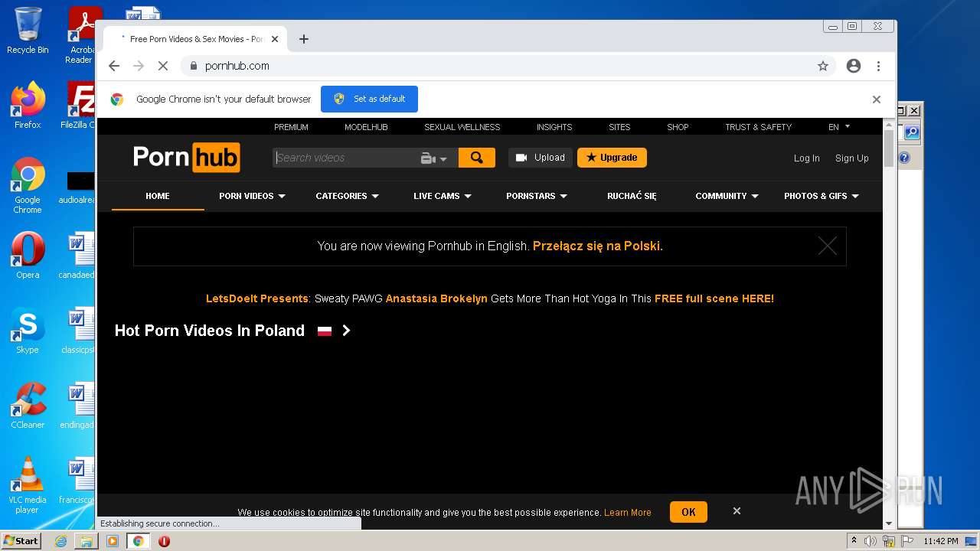Screen dimensions: 980x551
Task: Dismiss the cookie notice X
Action: click(737, 510)
